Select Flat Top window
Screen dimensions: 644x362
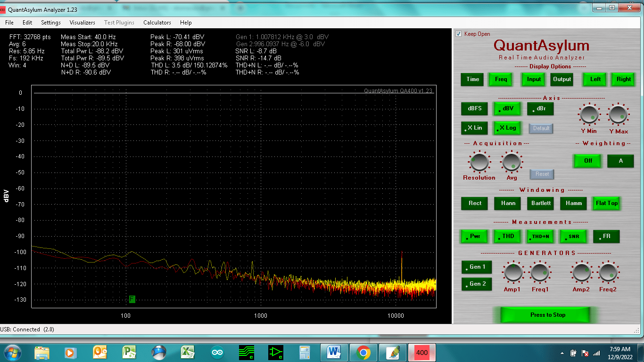[607, 203]
